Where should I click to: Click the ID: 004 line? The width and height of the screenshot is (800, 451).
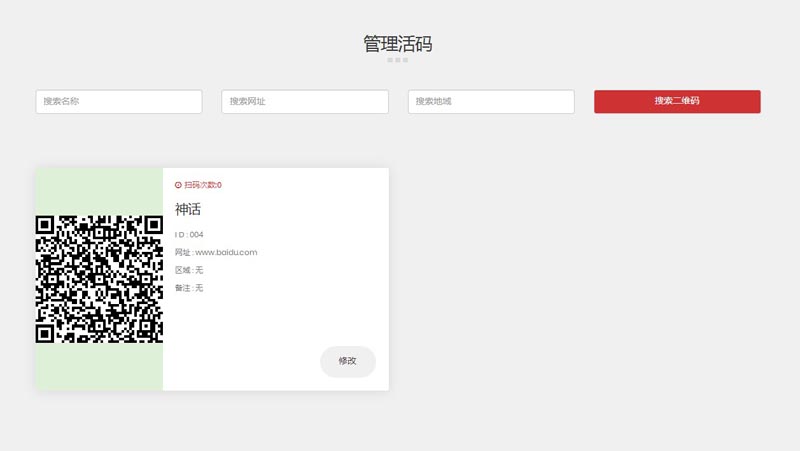point(189,235)
